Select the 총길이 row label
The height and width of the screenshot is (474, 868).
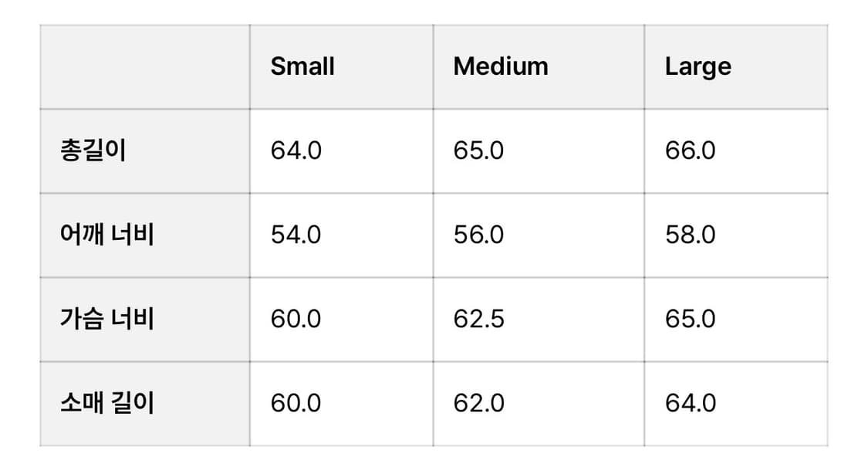pos(93,151)
